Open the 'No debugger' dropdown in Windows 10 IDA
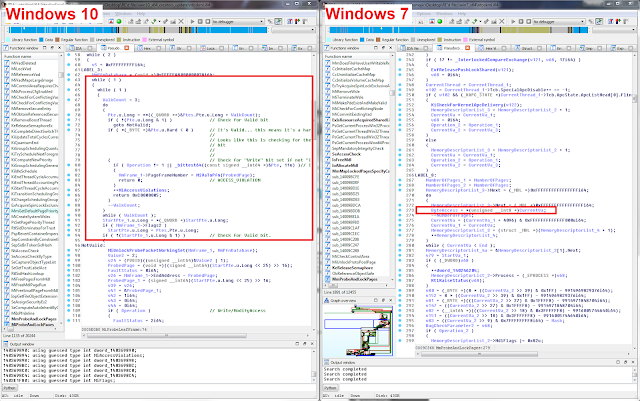Viewport: 640px width, 401px height. (x=238, y=21)
